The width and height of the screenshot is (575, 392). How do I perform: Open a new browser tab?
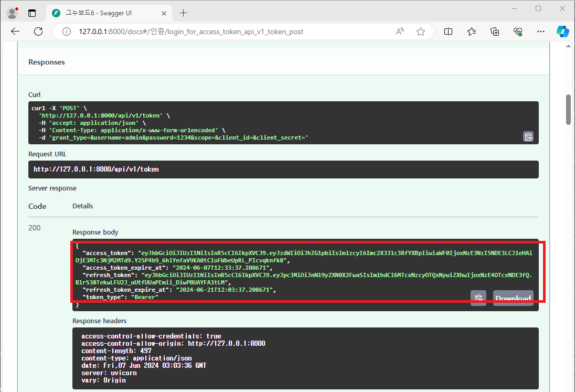[x=183, y=13]
